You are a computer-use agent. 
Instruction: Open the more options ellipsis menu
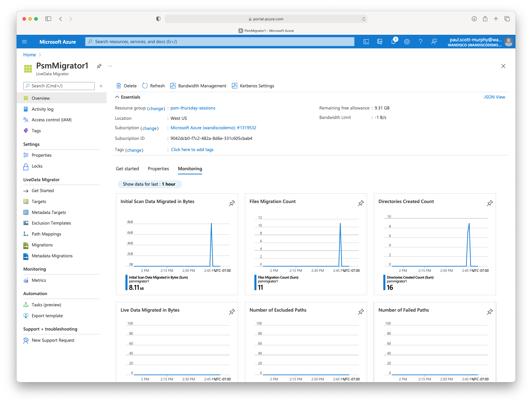point(110,66)
